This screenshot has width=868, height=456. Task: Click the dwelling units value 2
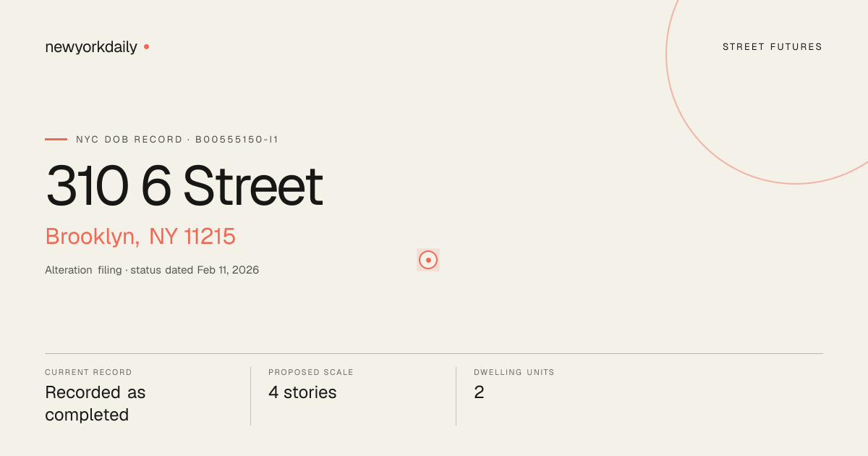(x=479, y=392)
